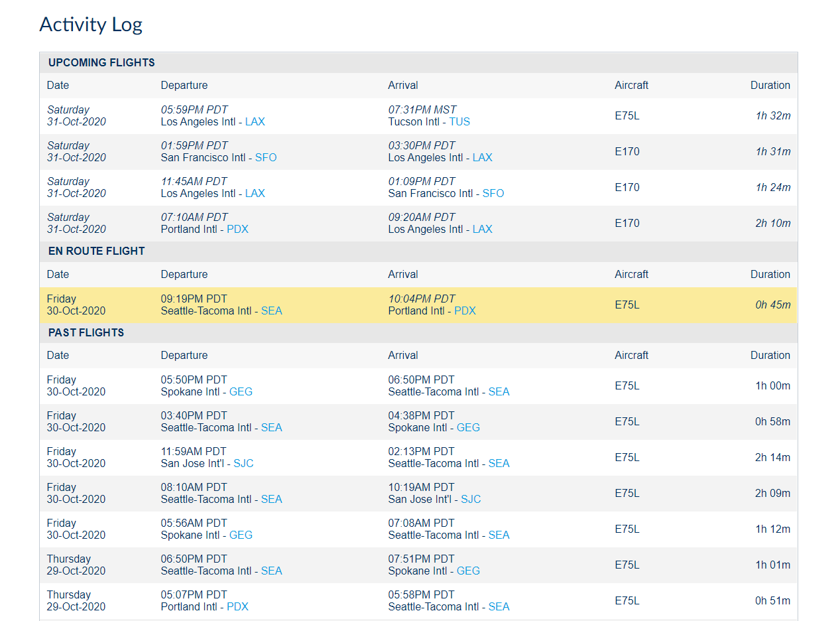Click Duration column header under Upcoming Flights

coord(770,86)
